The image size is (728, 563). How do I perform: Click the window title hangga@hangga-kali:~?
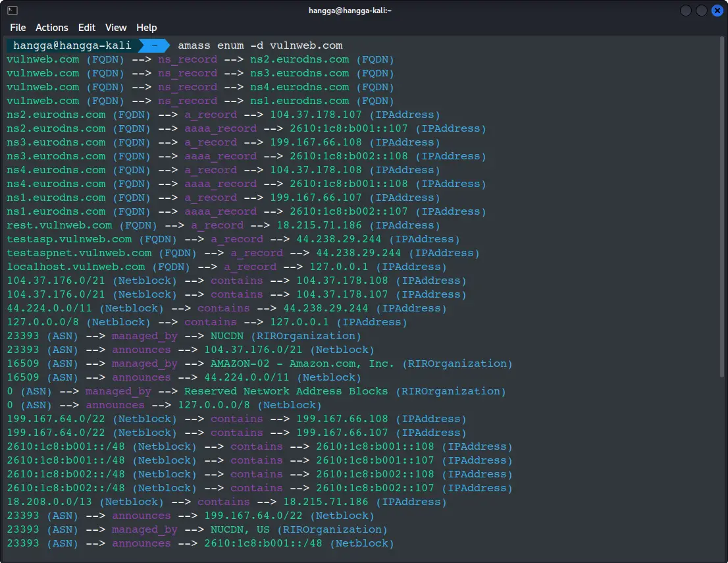pos(363,11)
